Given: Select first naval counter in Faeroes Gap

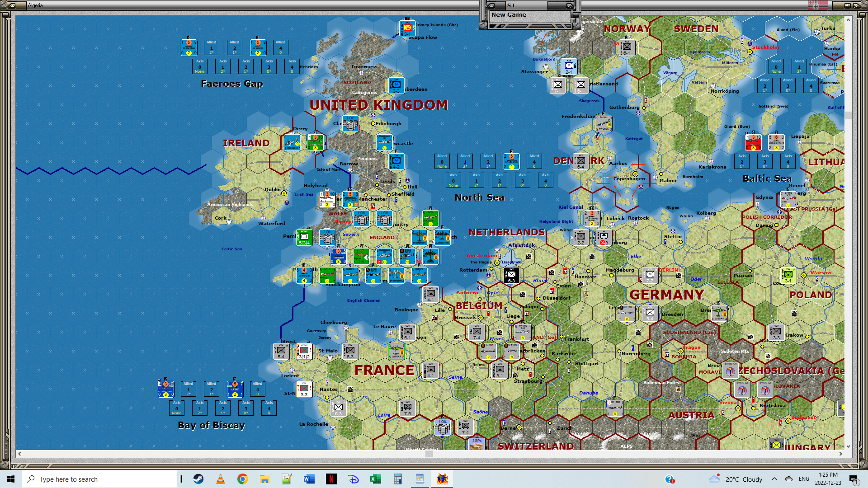Looking at the screenshot, I should 189,47.
